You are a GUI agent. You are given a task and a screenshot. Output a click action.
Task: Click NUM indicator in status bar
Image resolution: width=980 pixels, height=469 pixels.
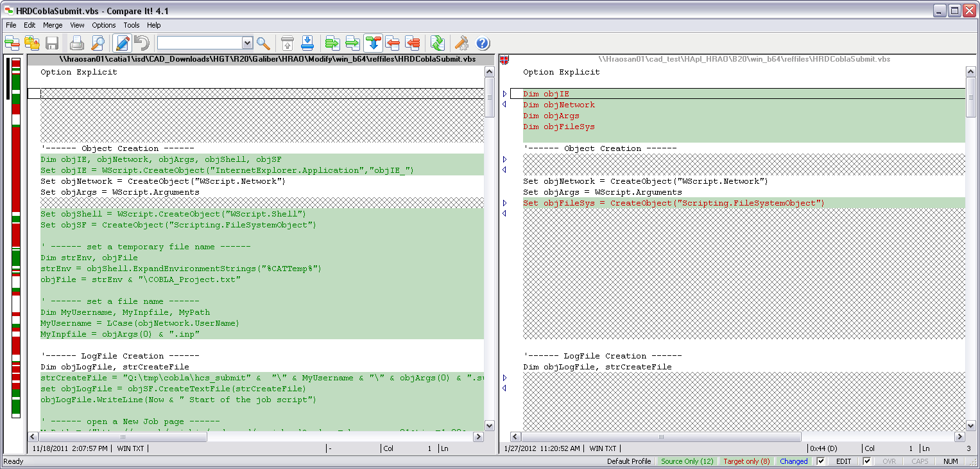click(950, 461)
